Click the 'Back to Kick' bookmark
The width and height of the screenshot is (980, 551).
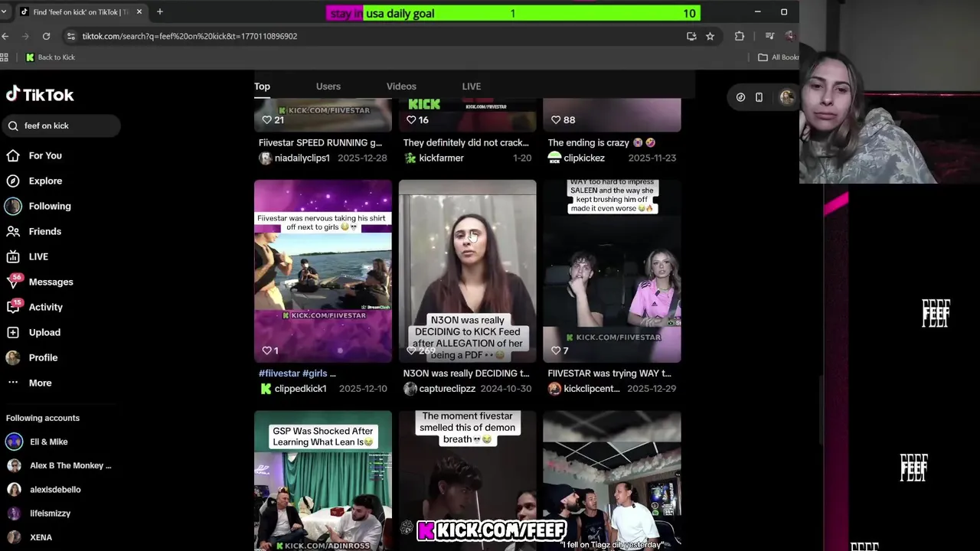51,57
